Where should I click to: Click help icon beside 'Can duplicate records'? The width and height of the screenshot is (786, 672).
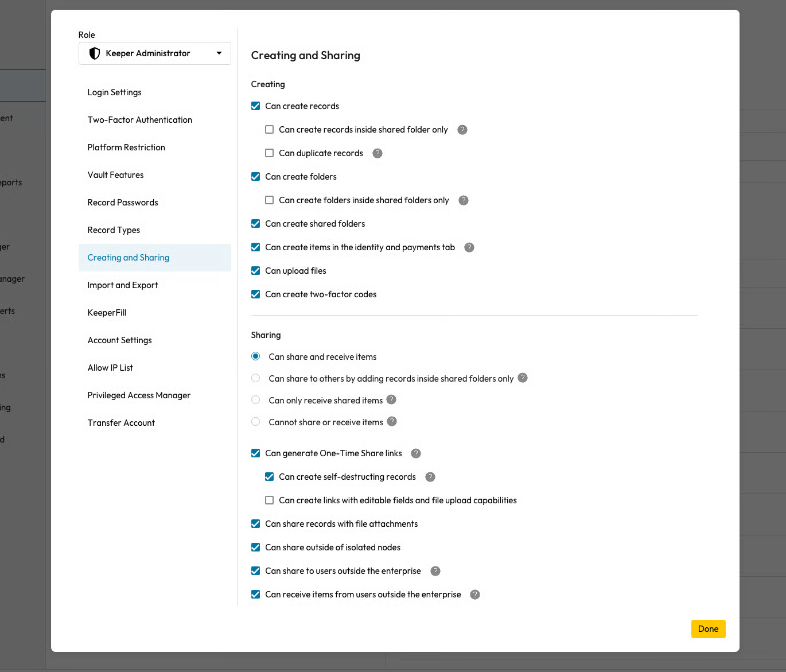coord(378,153)
